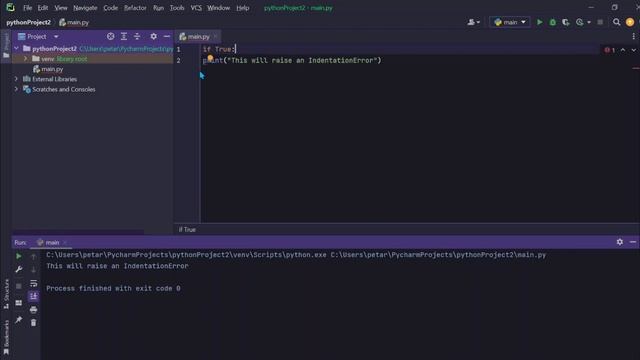Click the orange updates icon at the top right
640x360 pixels.
(x=630, y=22)
